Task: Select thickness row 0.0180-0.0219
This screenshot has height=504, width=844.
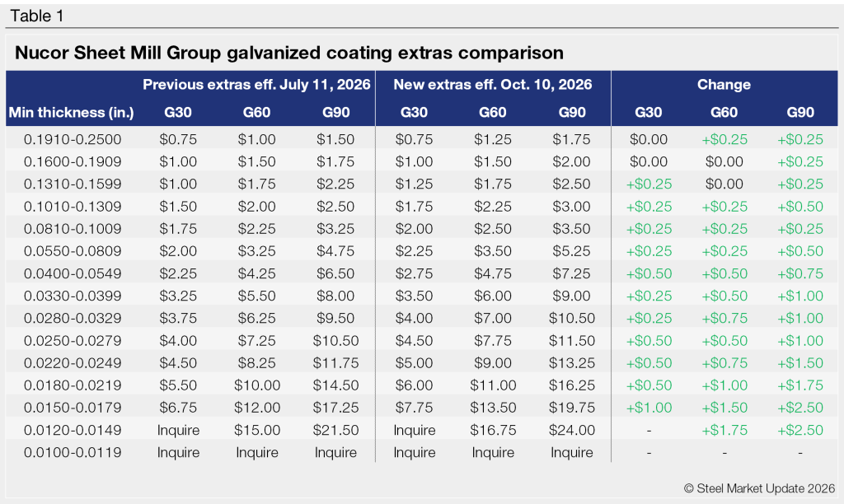Action: (422, 385)
